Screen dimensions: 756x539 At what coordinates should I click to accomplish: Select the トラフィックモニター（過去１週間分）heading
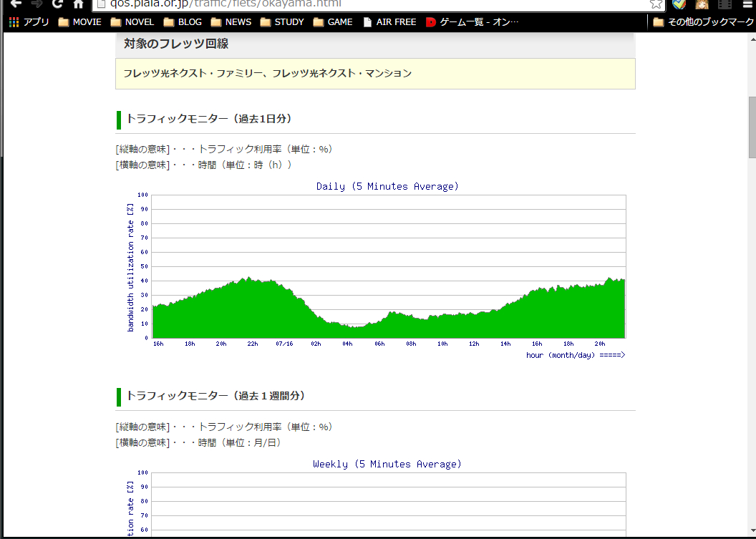[216, 397]
